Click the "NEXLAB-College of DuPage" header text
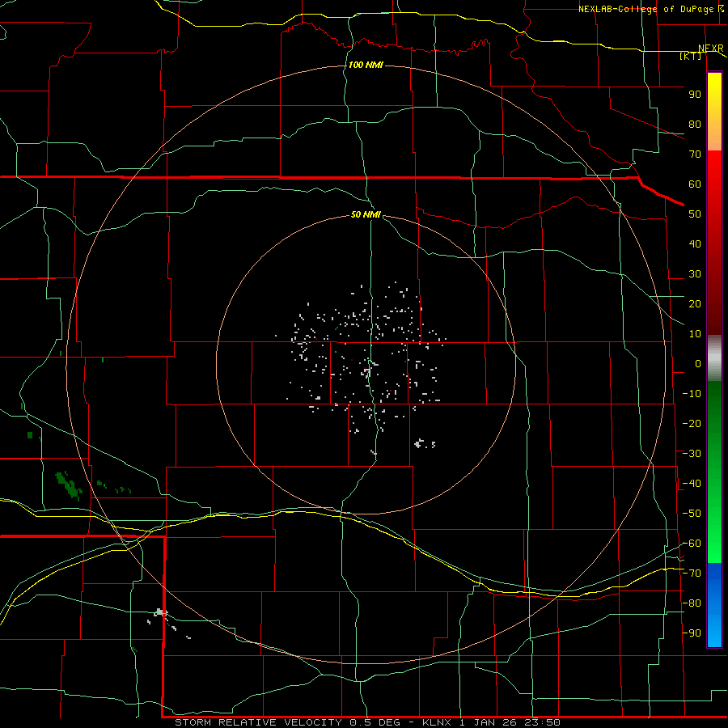 tap(645, 9)
